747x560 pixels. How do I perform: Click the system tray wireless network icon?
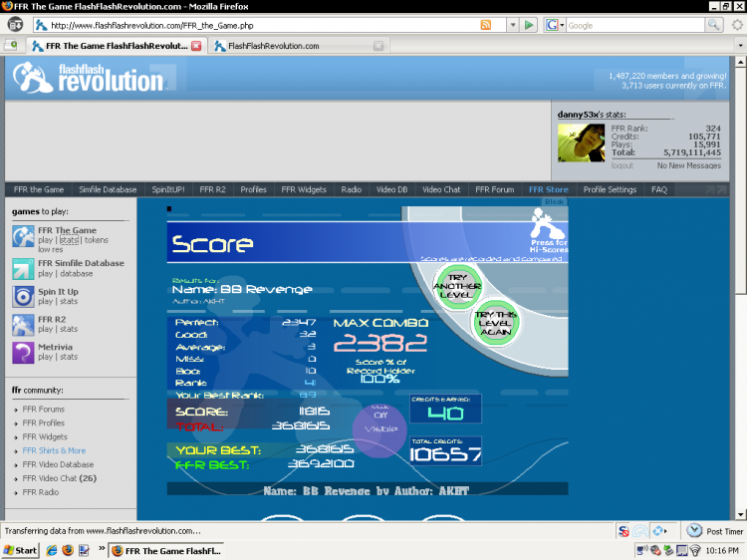tap(695, 551)
